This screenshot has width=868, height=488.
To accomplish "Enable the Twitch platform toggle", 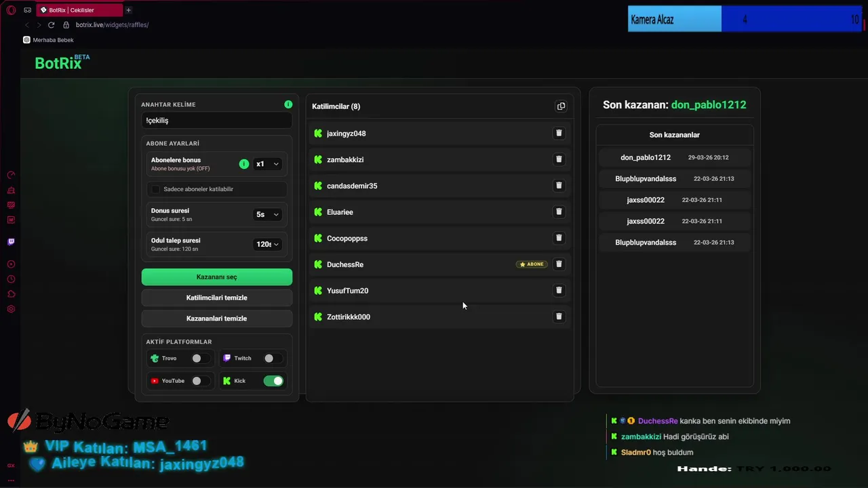I will (273, 359).
